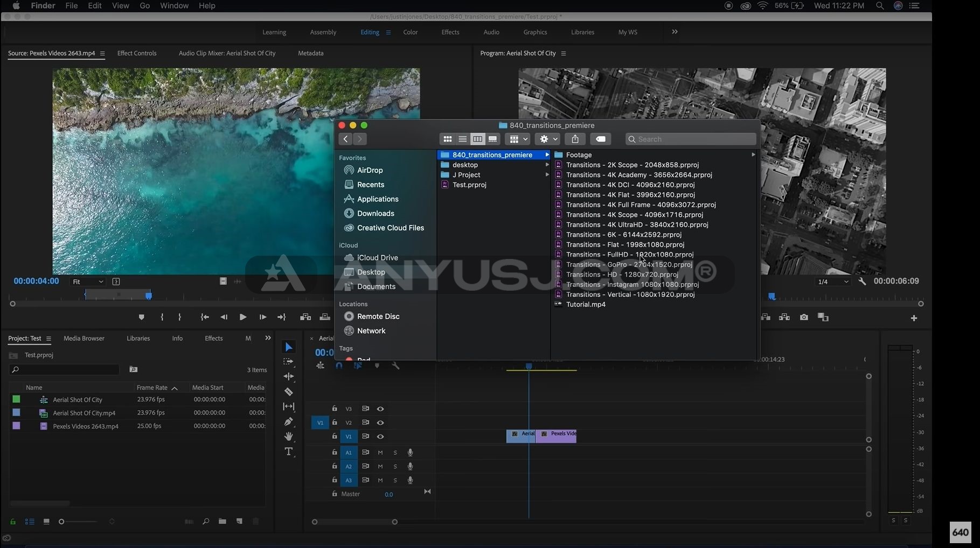980x548 pixels.
Task: Mark In point in Source monitor
Action: click(x=162, y=317)
